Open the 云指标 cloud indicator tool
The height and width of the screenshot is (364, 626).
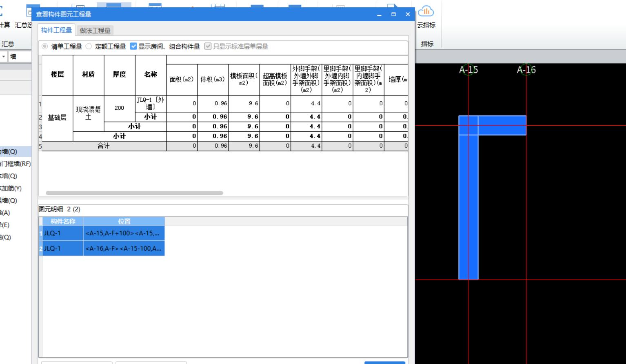pyautogui.click(x=426, y=17)
